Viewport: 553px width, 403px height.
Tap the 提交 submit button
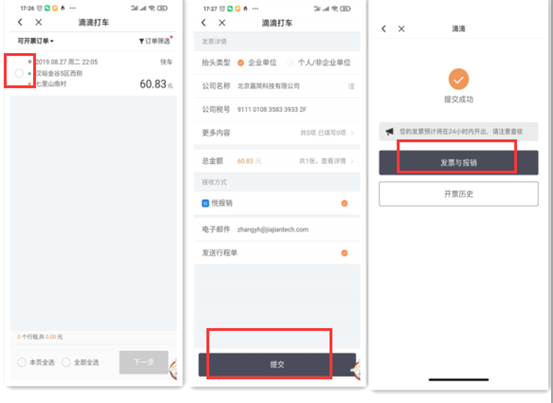(277, 365)
